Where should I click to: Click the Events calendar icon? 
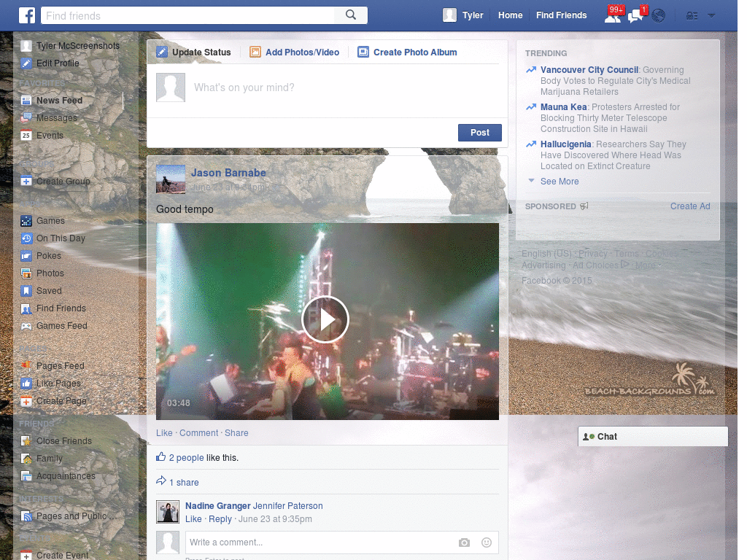coord(26,135)
